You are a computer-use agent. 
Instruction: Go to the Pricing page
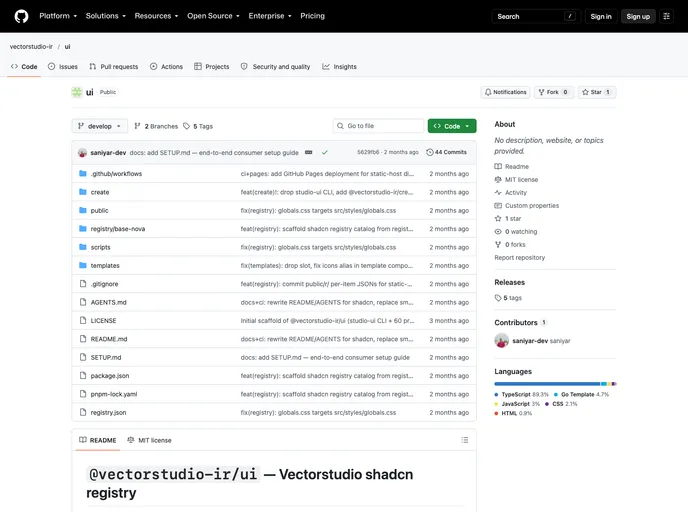pos(312,16)
